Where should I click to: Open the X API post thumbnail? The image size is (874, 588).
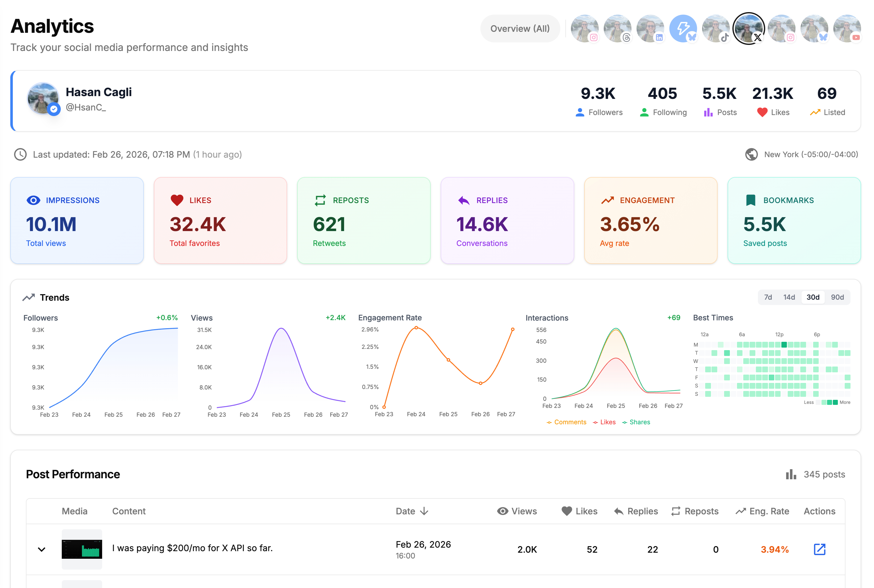pos(82,549)
